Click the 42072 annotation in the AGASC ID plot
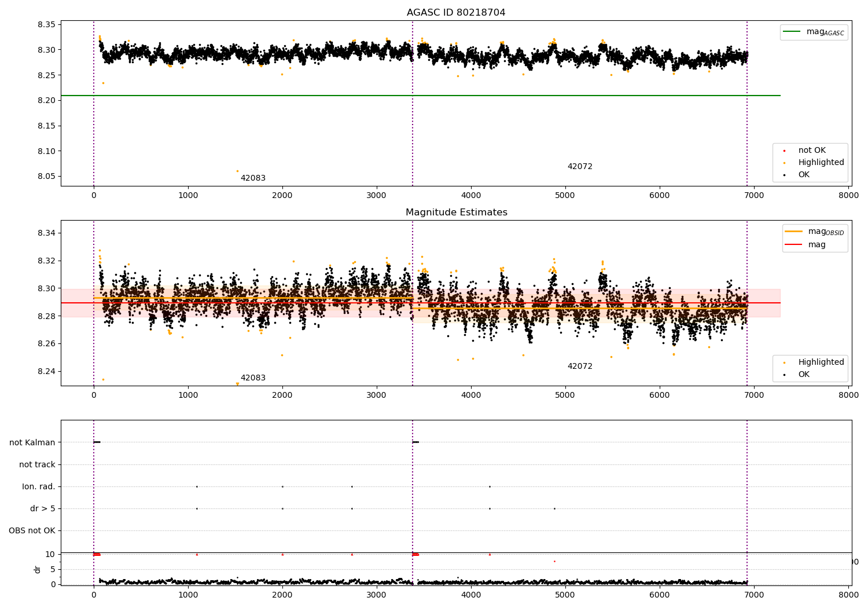Screen dimensions: 868x608 pyautogui.click(x=580, y=167)
